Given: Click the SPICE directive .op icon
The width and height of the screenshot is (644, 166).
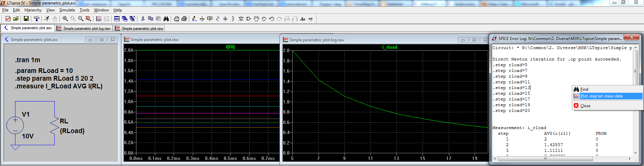Looking at the screenshot, I should 310,19.
